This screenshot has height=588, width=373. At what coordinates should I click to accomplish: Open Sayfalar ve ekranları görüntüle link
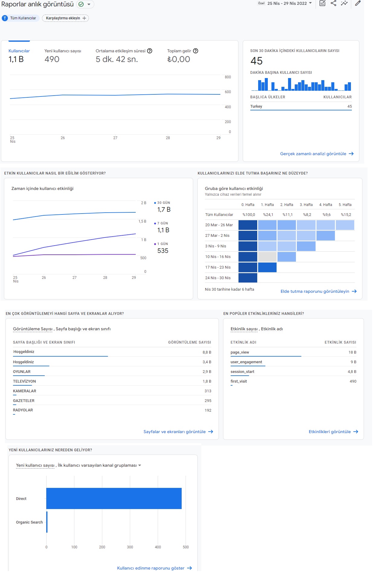click(178, 432)
